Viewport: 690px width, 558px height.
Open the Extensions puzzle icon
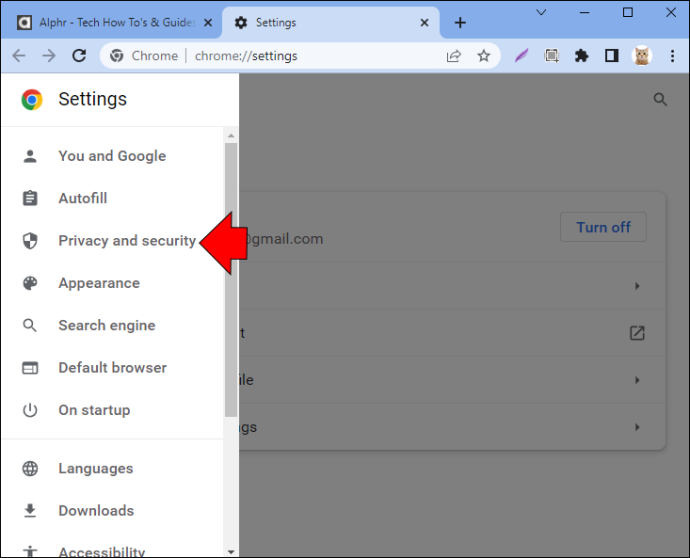pyautogui.click(x=581, y=56)
